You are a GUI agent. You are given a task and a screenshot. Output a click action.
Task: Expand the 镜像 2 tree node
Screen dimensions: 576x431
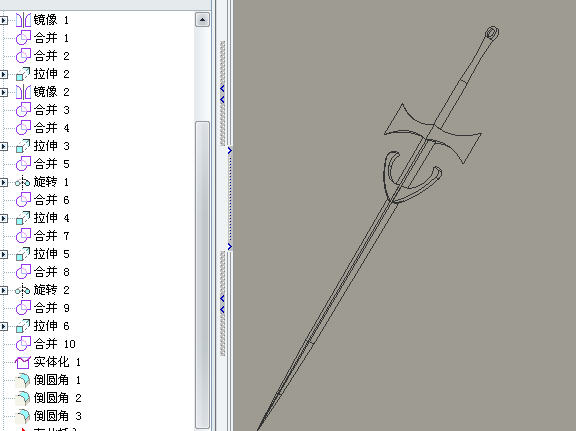pos(4,92)
